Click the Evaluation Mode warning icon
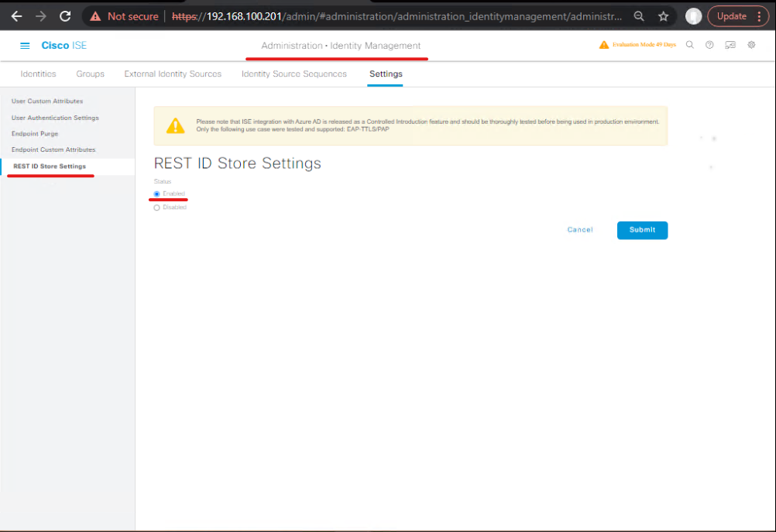776x532 pixels. pos(604,45)
